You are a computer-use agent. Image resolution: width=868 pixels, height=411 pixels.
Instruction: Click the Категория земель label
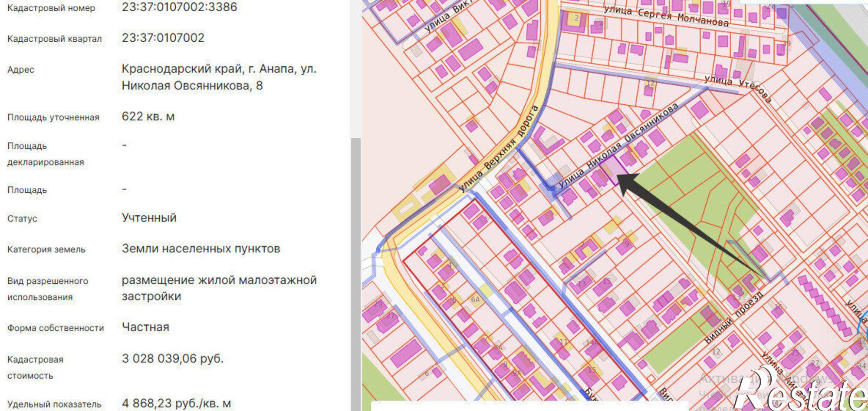46,250
